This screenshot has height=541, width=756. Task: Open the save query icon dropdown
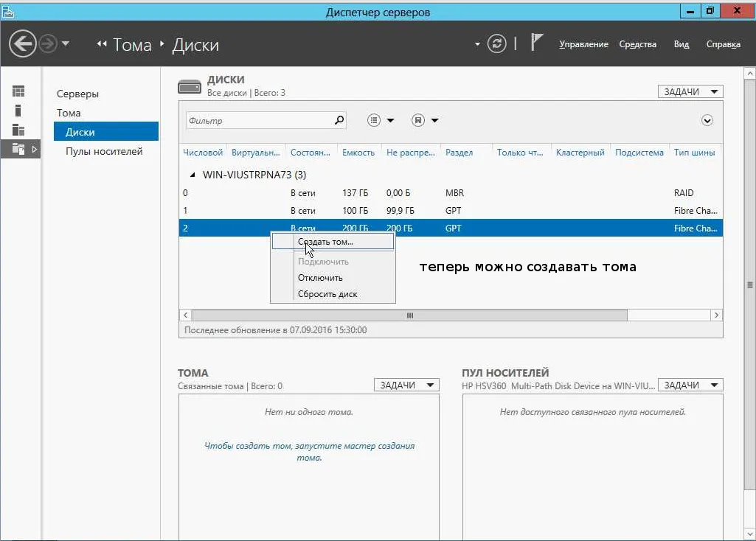click(425, 120)
